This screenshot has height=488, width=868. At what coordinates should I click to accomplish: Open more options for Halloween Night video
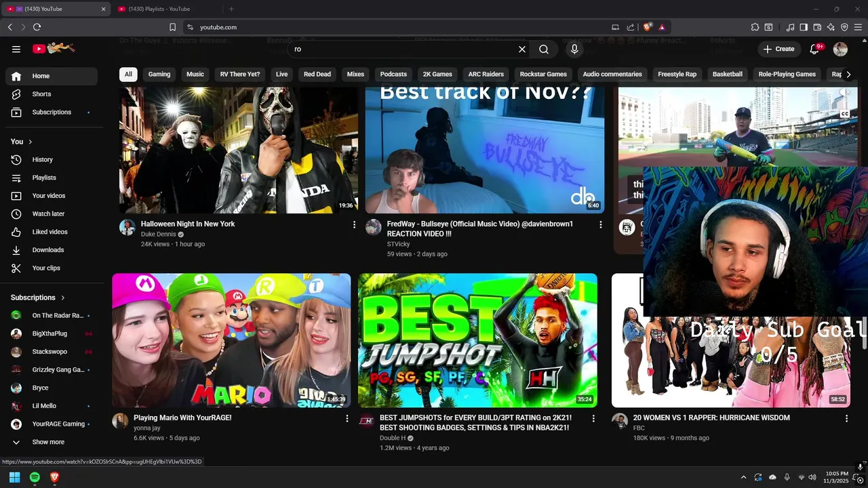pos(354,224)
